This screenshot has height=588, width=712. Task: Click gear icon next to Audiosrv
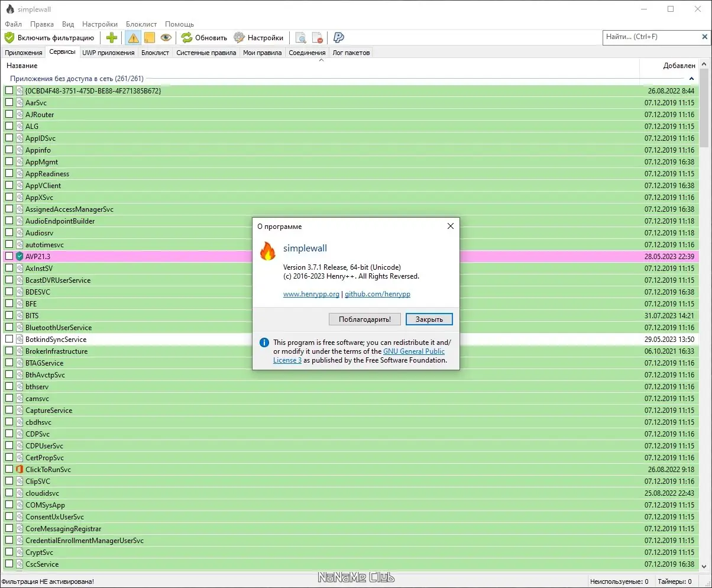coord(20,232)
